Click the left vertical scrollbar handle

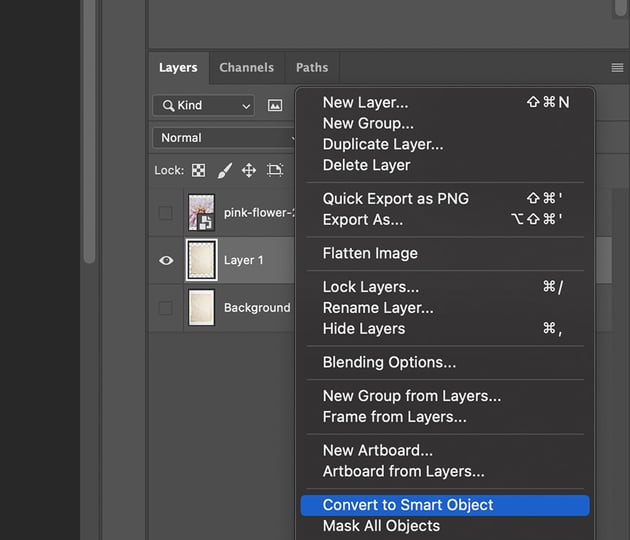click(x=89, y=130)
